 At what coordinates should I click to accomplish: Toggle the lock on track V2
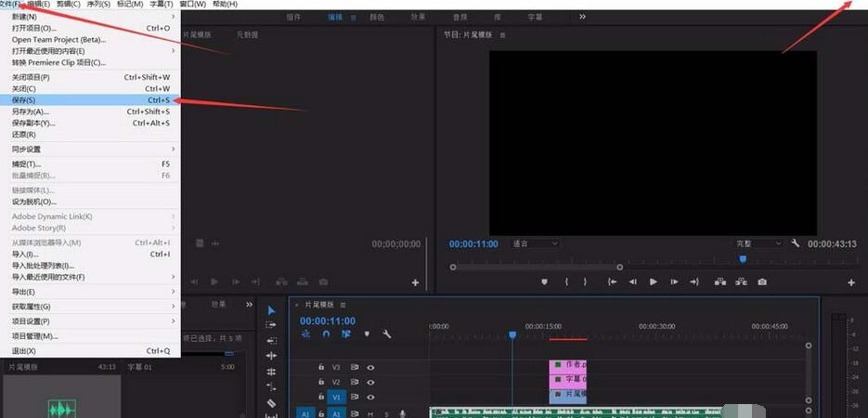coord(321,381)
